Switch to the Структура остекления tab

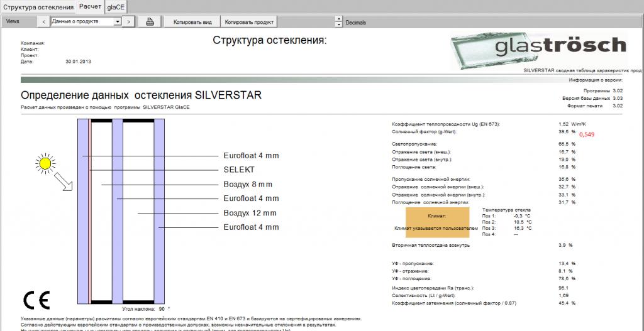click(38, 7)
